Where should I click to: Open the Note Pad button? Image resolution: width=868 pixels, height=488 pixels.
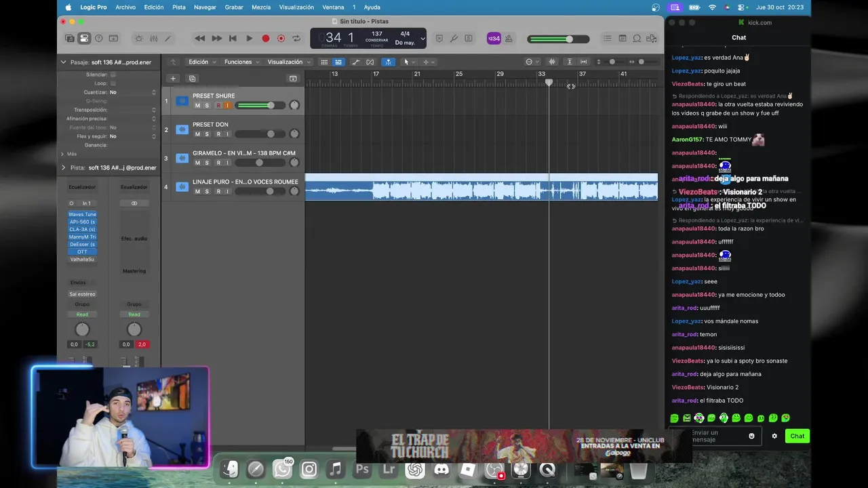(x=623, y=39)
